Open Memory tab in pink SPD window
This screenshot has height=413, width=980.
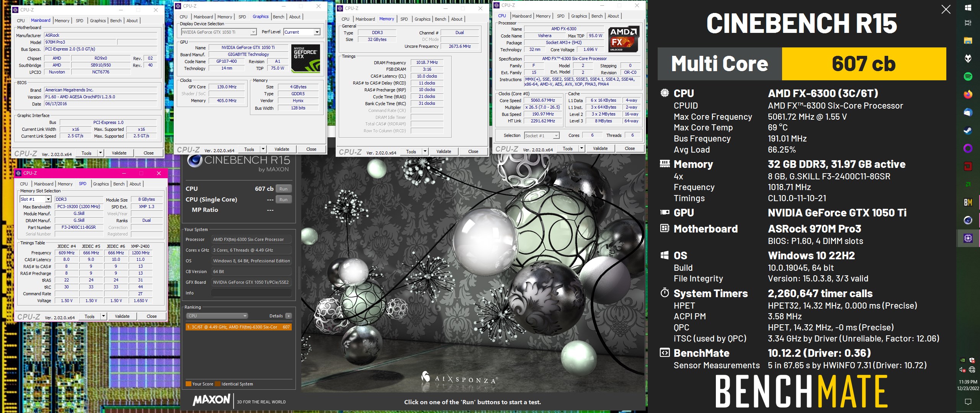(65, 184)
